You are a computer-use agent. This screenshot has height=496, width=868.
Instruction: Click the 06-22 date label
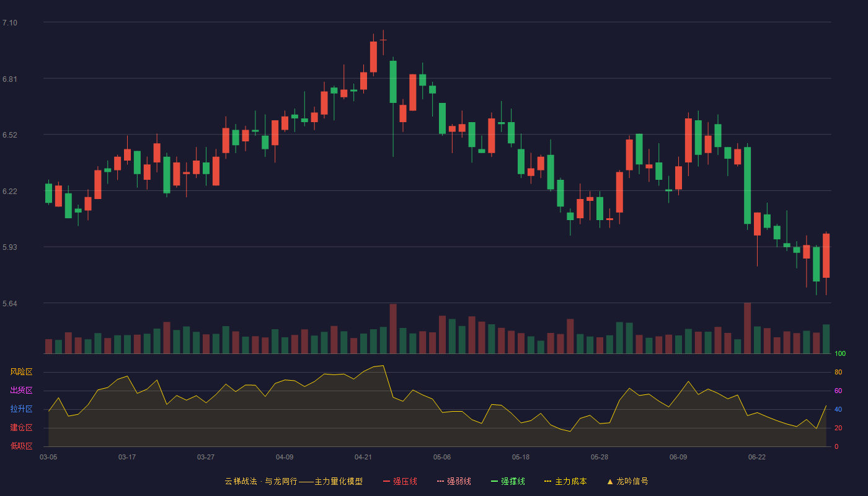tap(757, 457)
